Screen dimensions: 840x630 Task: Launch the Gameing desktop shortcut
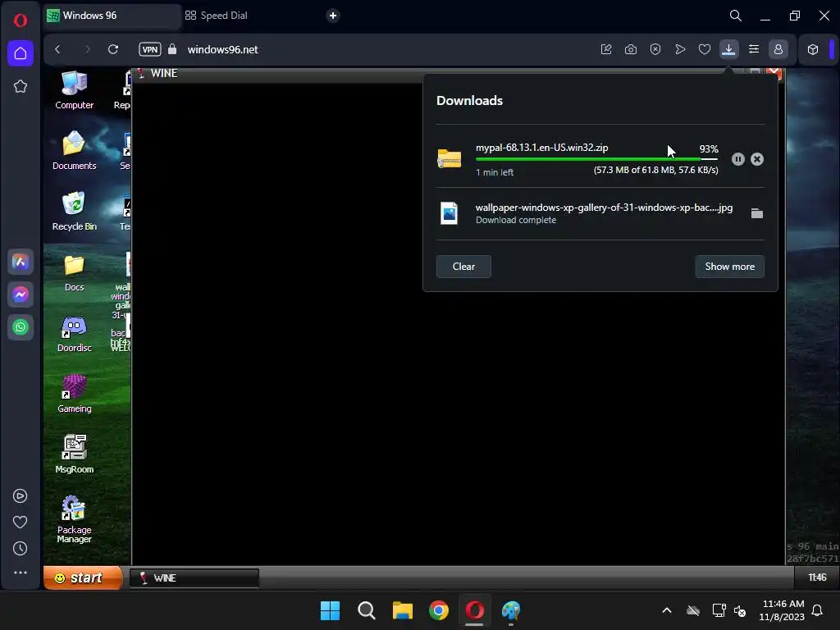tap(74, 394)
